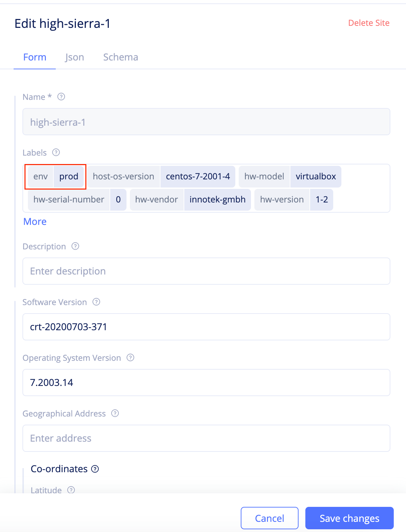This screenshot has height=532, width=406.
Task: Click the Enter address field
Action: click(206, 438)
